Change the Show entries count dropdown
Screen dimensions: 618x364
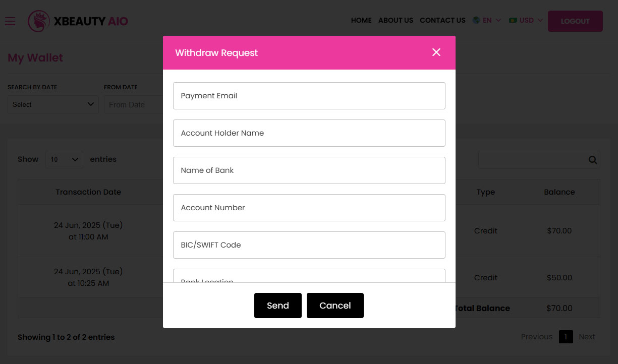pyautogui.click(x=64, y=159)
